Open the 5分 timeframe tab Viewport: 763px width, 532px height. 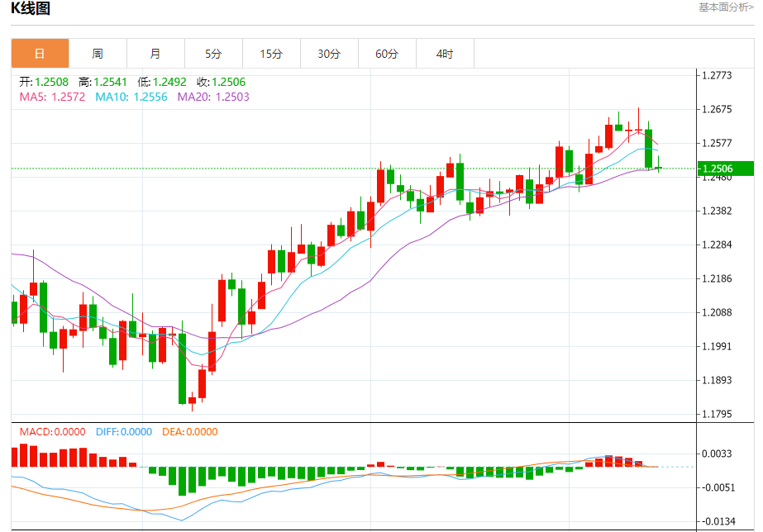[x=213, y=54]
